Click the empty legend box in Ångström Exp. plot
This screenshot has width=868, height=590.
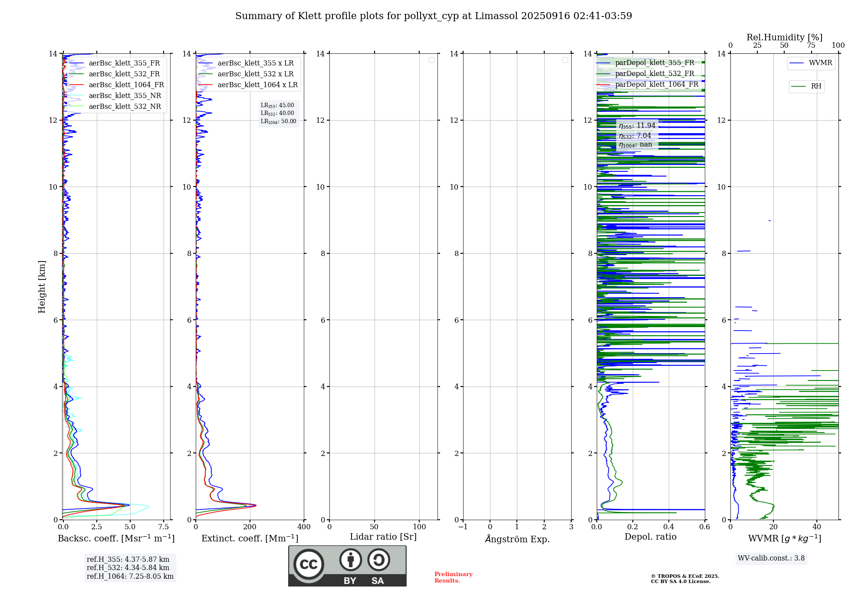(565, 60)
